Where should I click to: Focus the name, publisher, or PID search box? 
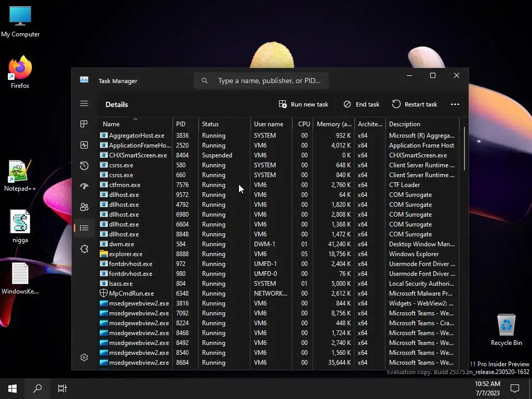(261, 81)
